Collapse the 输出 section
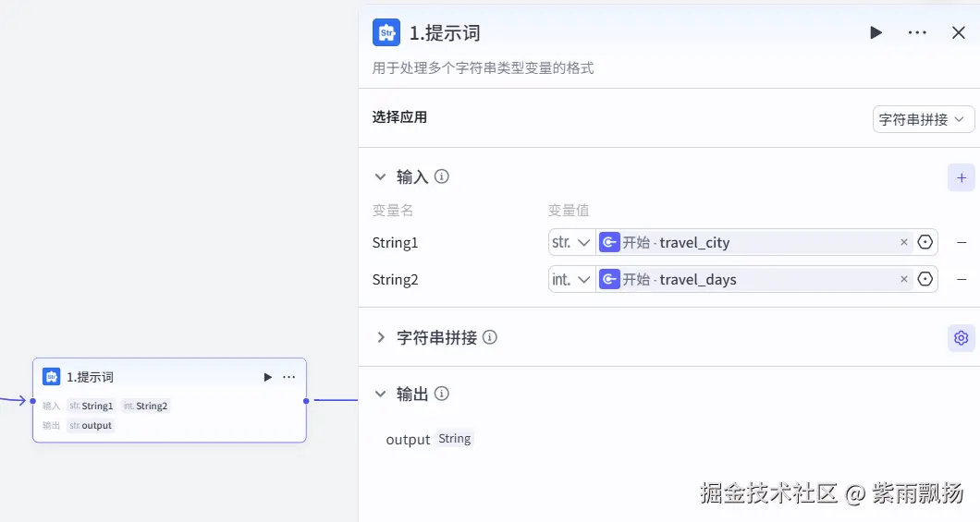Screen dimensions: 980x522 pos(380,394)
